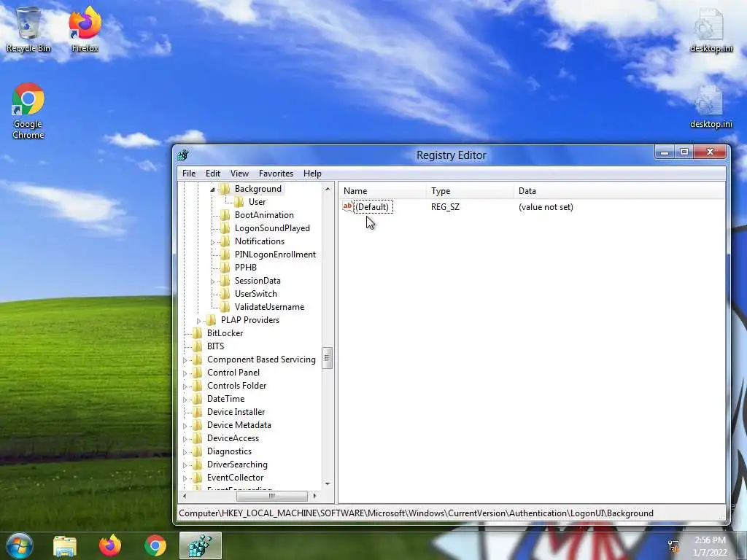Open the Edit menu
Screen dimensions: 747x560
click(213, 174)
